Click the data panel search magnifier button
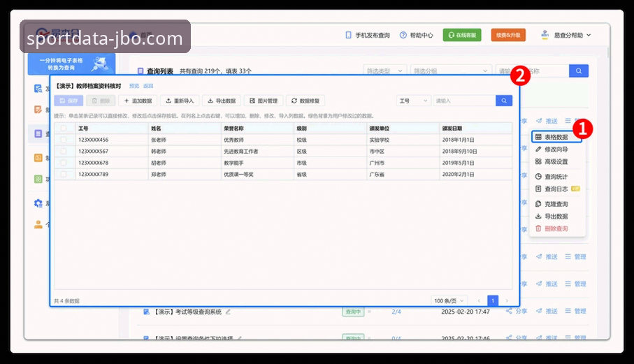This screenshot has width=634, height=364. (504, 101)
